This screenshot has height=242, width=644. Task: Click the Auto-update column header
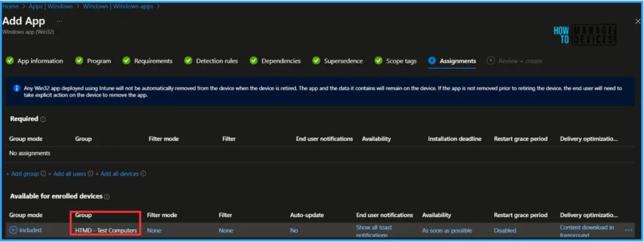pos(307,216)
